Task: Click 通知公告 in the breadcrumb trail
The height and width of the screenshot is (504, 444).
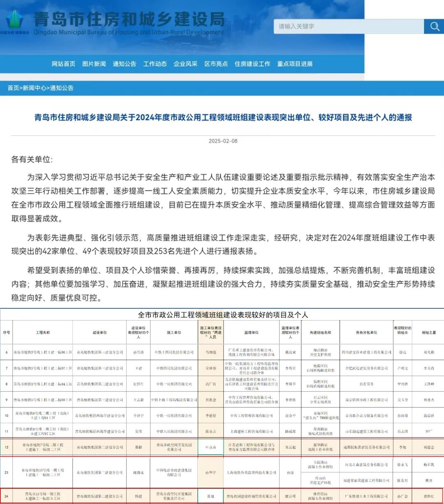Action: pos(62,88)
